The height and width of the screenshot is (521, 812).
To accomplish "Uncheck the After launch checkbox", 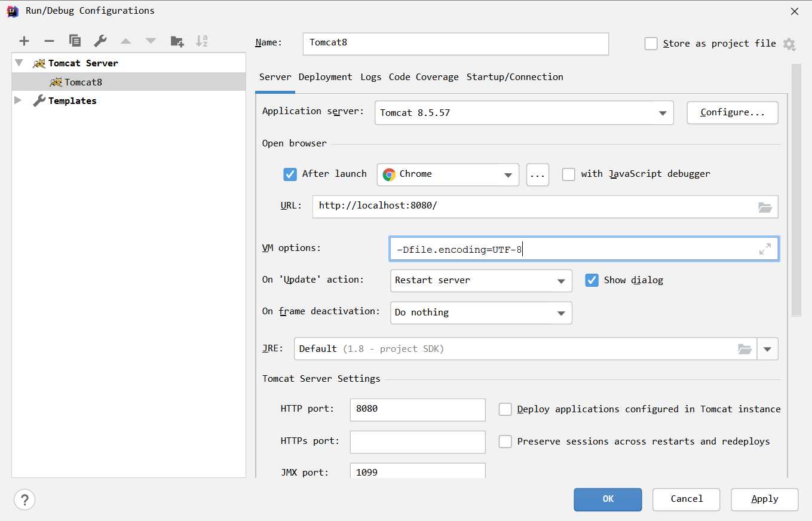I will 290,174.
